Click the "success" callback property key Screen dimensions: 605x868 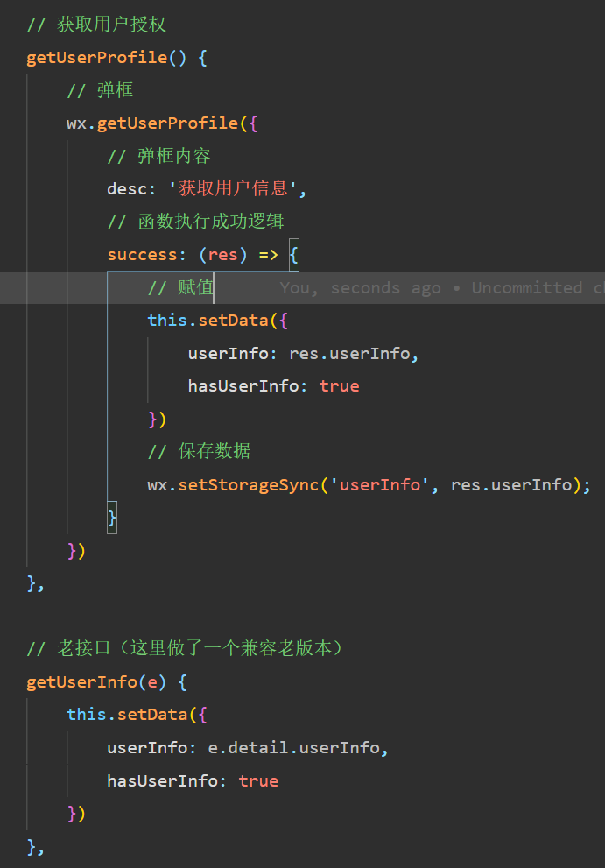point(141,255)
